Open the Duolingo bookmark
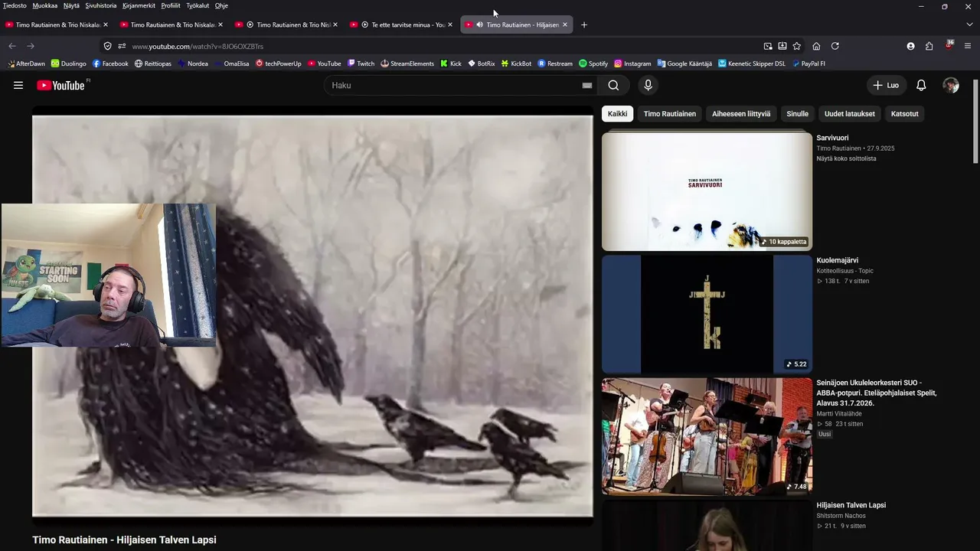 point(69,64)
